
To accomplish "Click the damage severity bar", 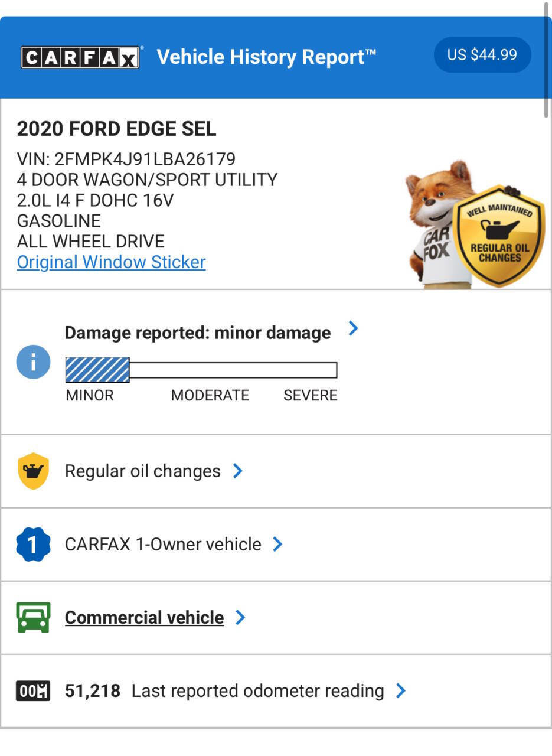I will click(x=201, y=370).
